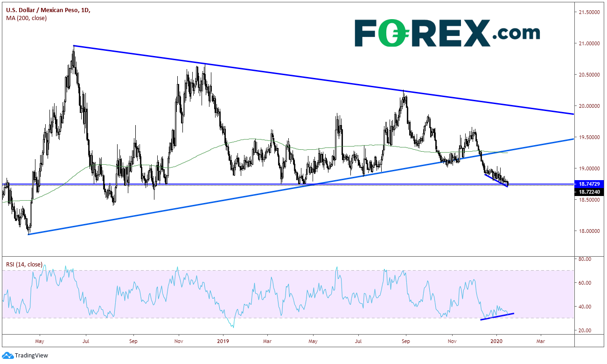Click the RSI 60.00 axis label
The image size is (607, 364).
[x=585, y=283]
